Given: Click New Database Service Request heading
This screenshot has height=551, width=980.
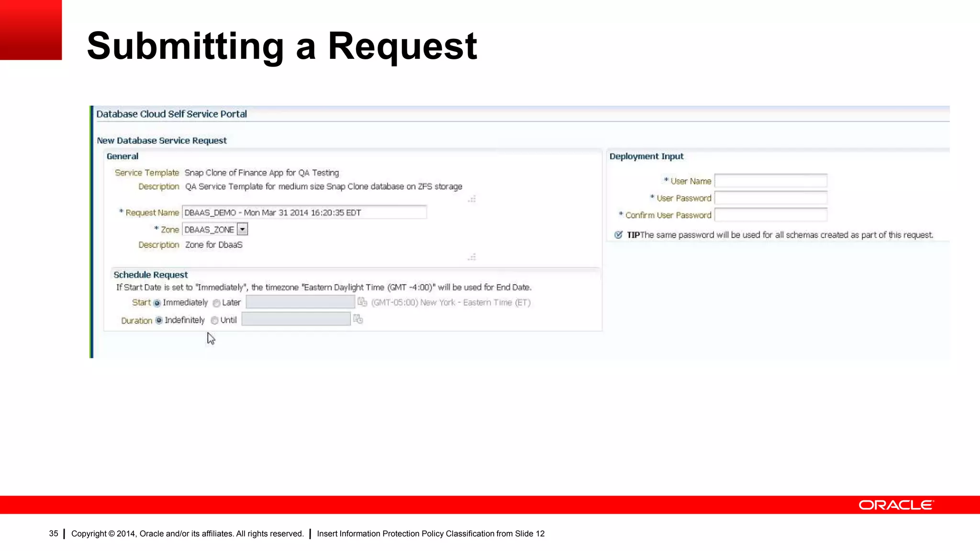Looking at the screenshot, I should 162,141.
